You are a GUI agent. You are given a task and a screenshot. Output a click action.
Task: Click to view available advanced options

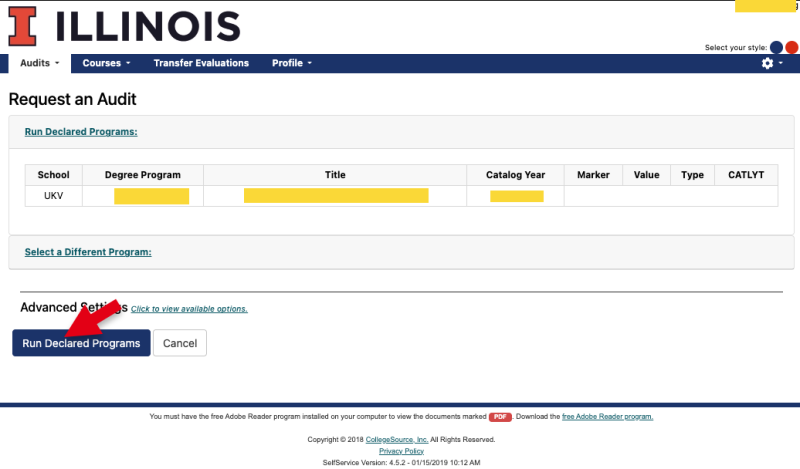click(189, 309)
